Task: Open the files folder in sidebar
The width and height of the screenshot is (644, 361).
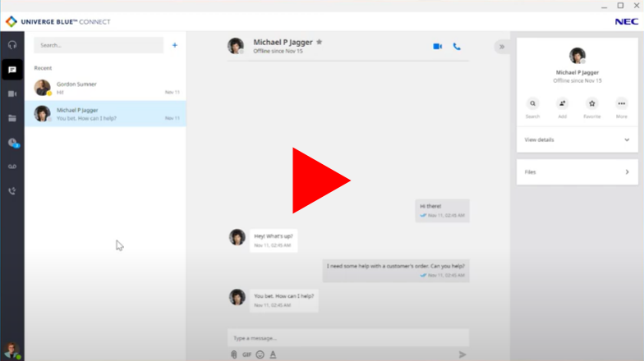Action: 12,118
